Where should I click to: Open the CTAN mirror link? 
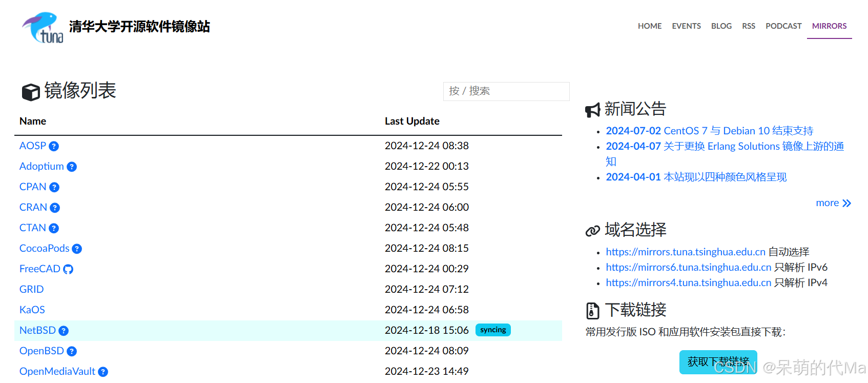pyautogui.click(x=33, y=228)
